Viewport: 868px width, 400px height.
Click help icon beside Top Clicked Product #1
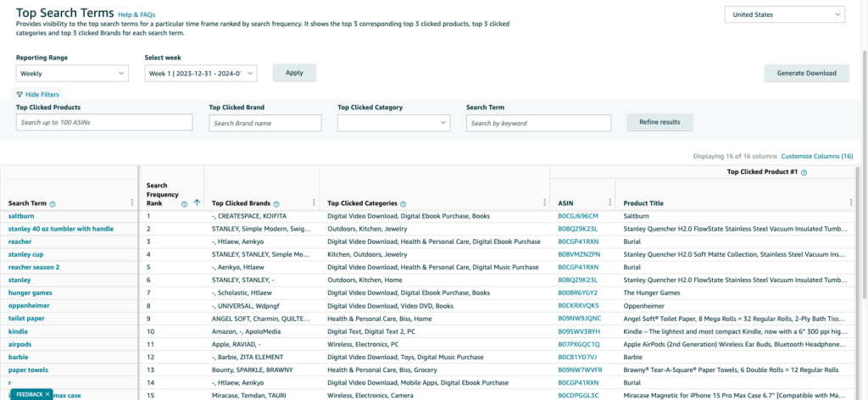click(x=804, y=173)
